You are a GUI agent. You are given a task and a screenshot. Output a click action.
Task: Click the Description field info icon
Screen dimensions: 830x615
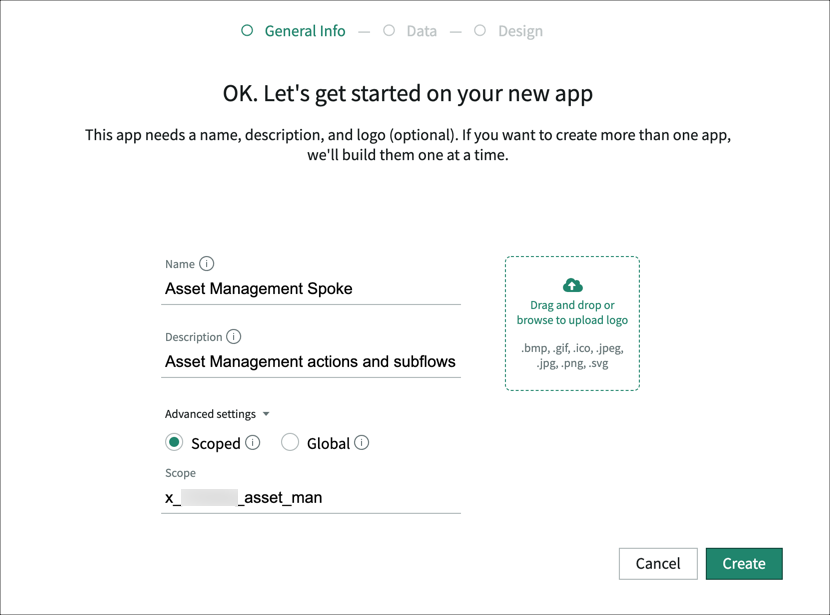click(234, 337)
